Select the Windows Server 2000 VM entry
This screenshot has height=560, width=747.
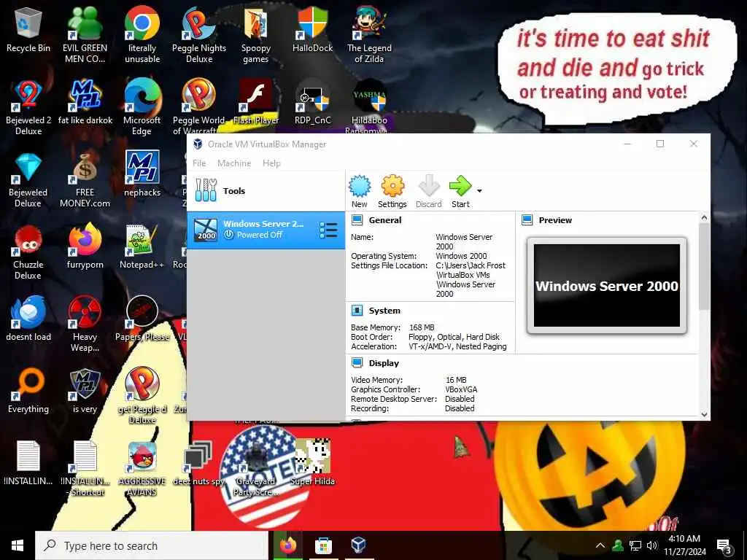click(x=266, y=230)
